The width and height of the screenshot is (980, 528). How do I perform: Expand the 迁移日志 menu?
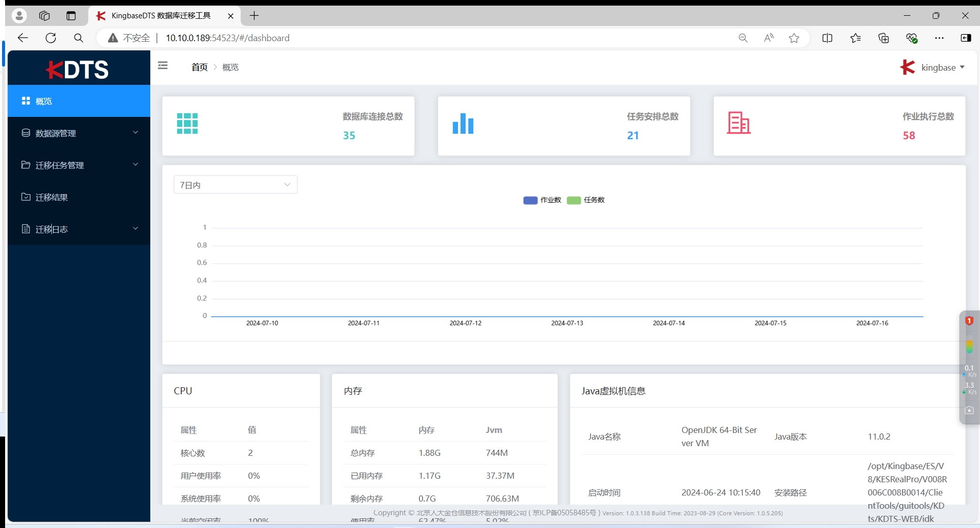click(79, 229)
